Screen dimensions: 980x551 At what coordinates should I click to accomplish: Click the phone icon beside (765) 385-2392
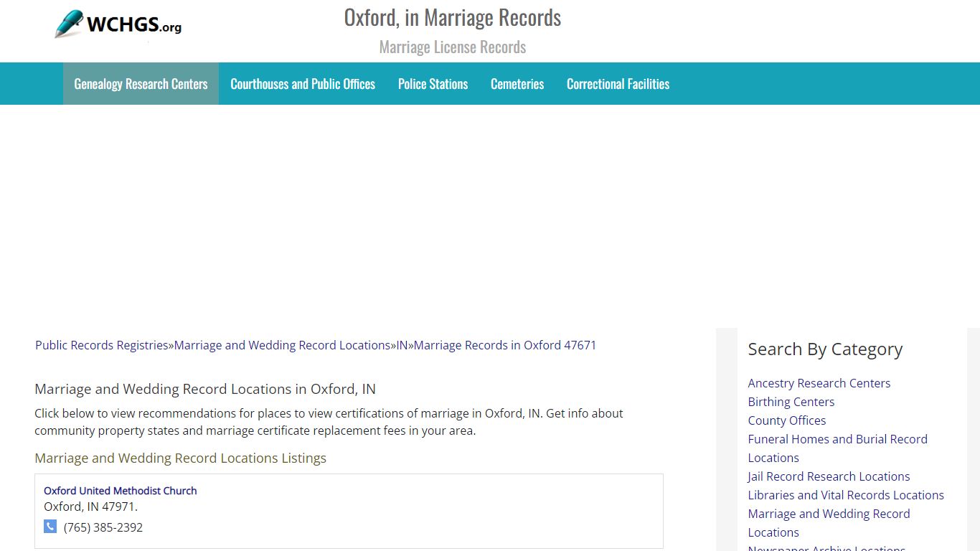(50, 527)
